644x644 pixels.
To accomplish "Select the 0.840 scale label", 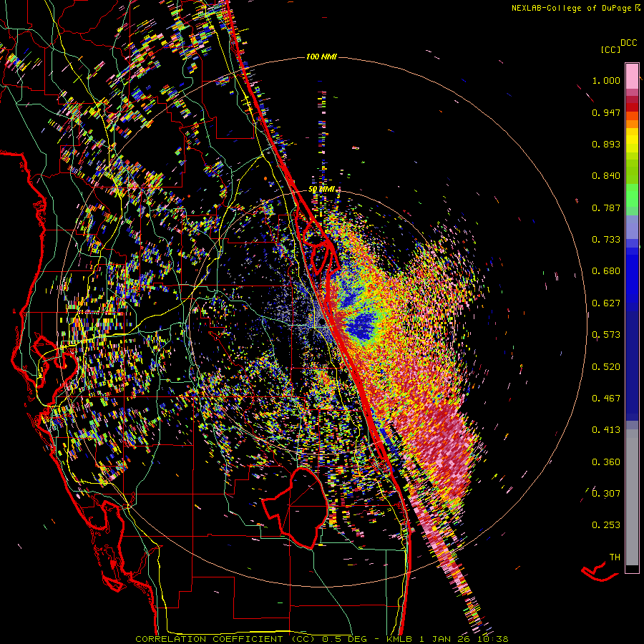I will pyautogui.click(x=606, y=176).
